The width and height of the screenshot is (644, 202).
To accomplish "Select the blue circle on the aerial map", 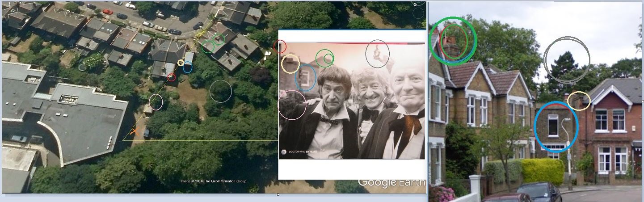I will click(188, 68).
